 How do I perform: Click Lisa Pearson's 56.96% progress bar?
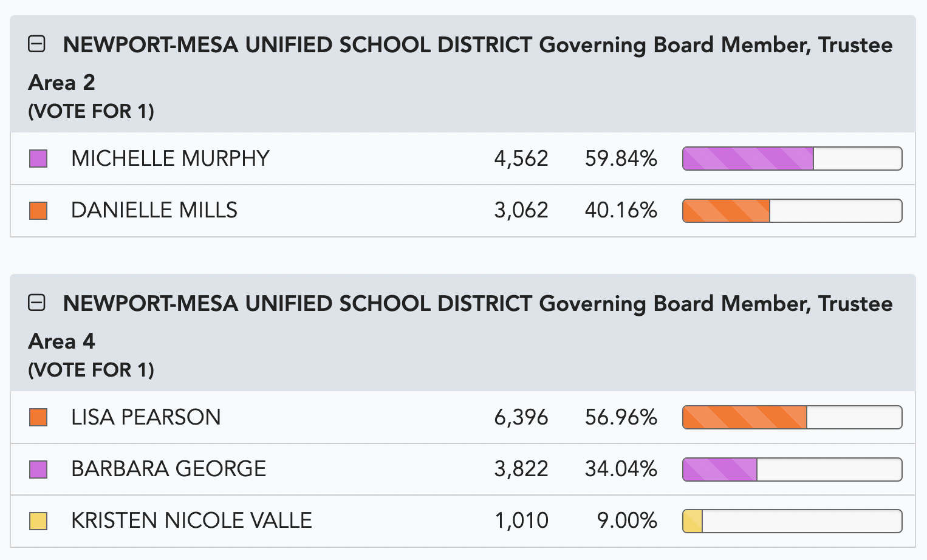point(792,417)
